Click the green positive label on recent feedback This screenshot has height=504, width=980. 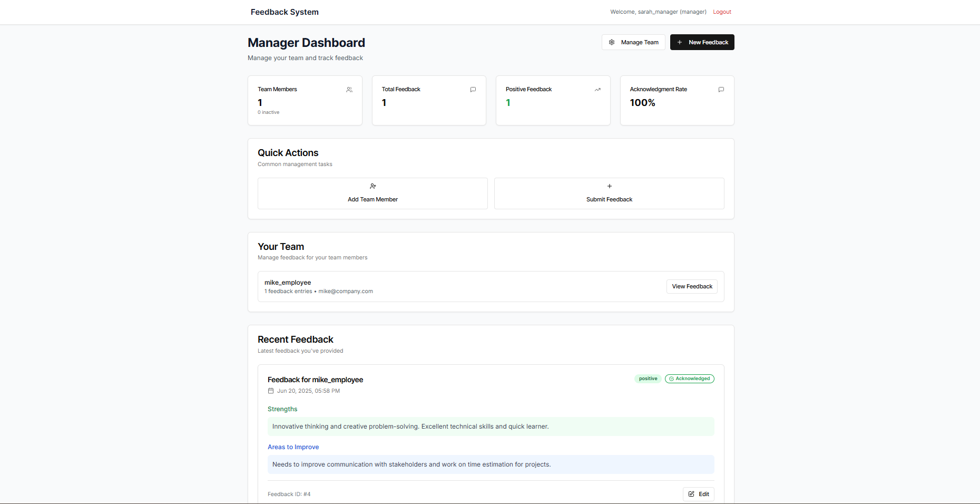coord(648,379)
